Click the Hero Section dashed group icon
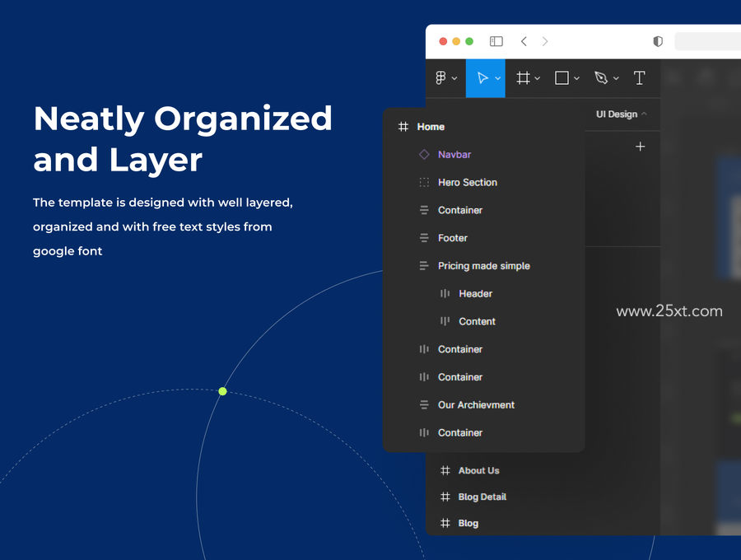 tap(424, 183)
